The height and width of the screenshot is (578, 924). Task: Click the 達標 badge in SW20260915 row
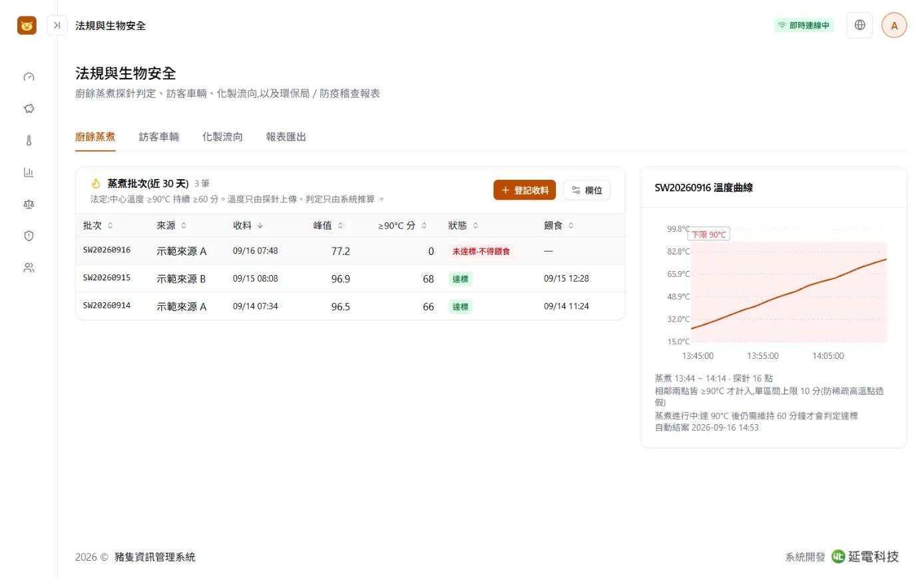[x=460, y=279]
